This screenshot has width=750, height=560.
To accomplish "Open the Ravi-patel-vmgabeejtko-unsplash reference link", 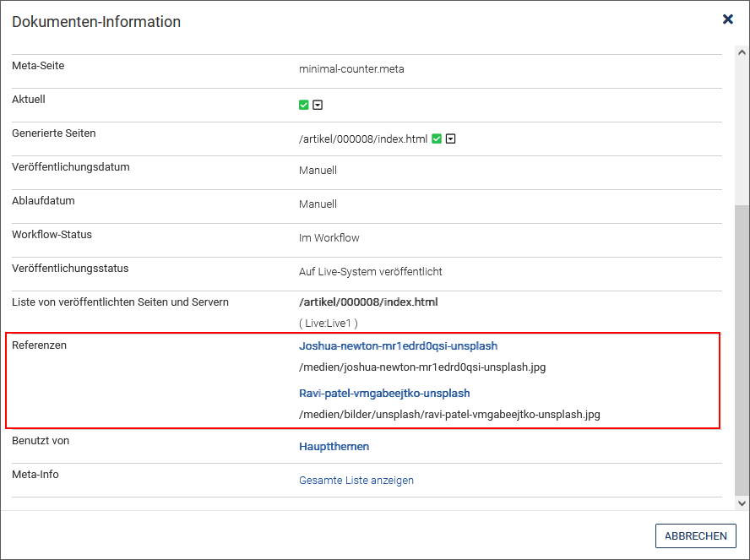I will (x=384, y=393).
